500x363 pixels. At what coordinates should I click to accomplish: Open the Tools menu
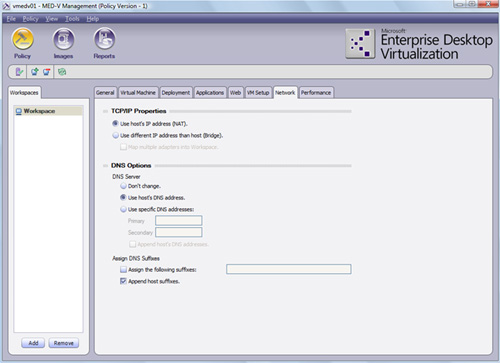pos(72,19)
